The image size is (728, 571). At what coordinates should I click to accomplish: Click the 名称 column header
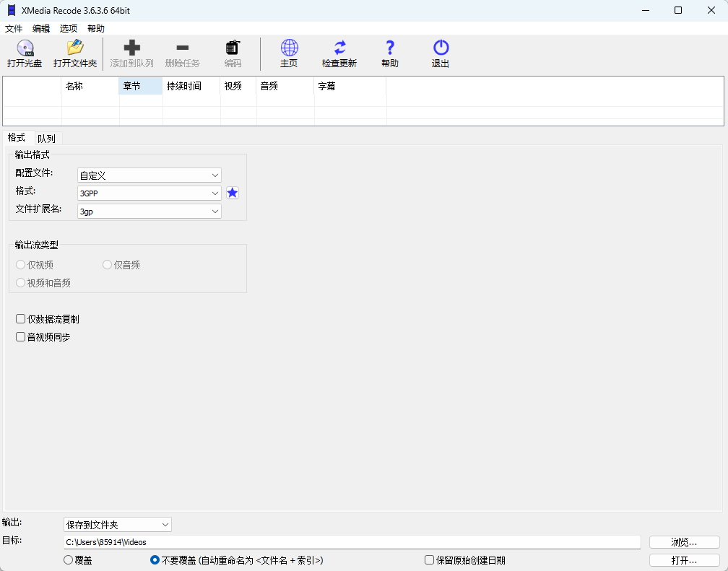pyautogui.click(x=90, y=86)
